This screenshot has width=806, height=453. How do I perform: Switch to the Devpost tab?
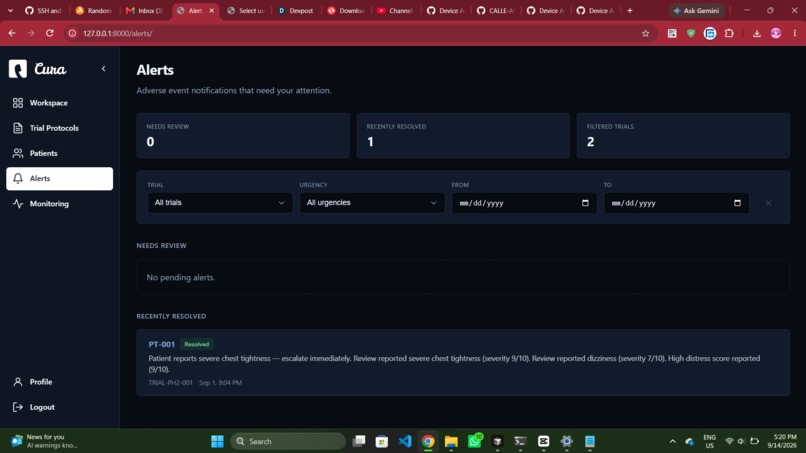[296, 10]
